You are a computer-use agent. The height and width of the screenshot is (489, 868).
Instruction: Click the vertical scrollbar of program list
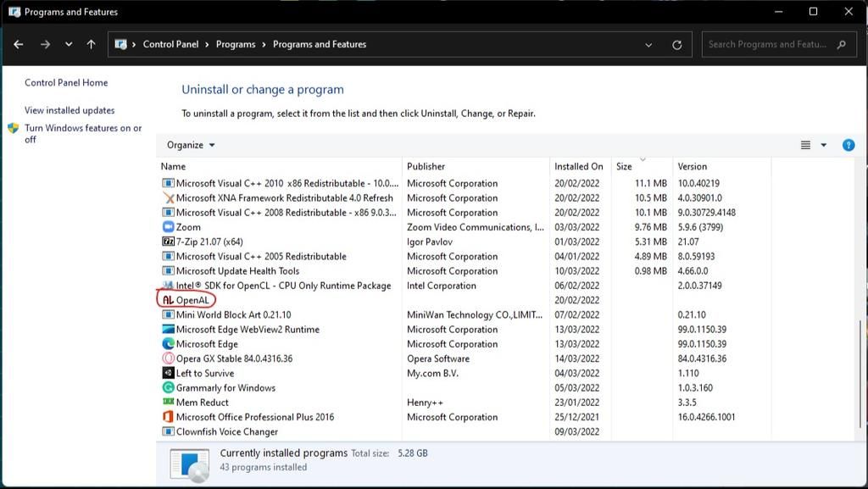pyautogui.click(x=860, y=374)
